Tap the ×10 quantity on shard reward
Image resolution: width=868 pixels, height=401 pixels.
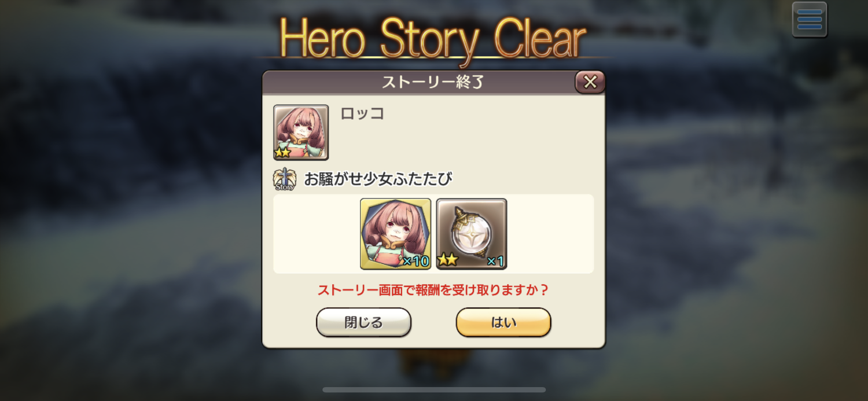coord(416,262)
